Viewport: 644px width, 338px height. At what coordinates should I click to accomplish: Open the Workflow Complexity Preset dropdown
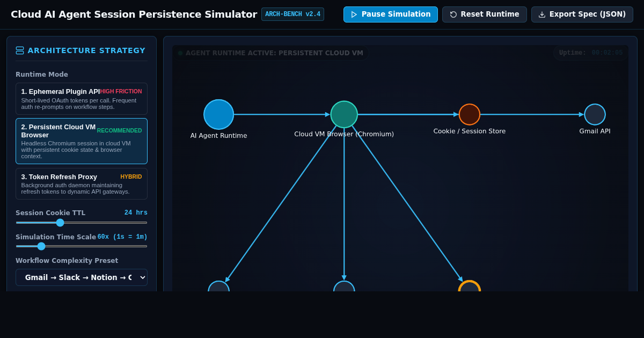(x=82, y=277)
